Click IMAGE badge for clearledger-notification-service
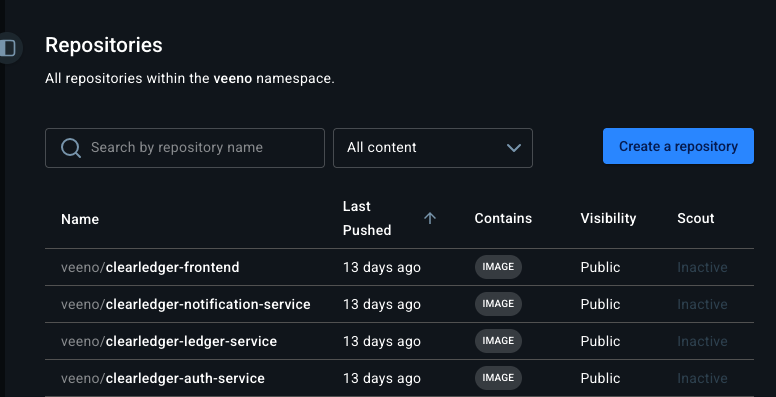Viewport: 776px width, 397px height. click(498, 304)
